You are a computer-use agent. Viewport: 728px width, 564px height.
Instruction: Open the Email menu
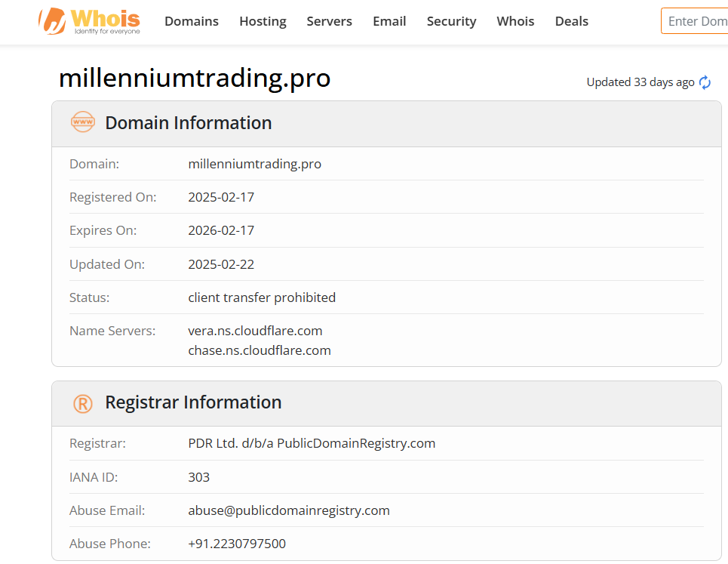tap(389, 21)
